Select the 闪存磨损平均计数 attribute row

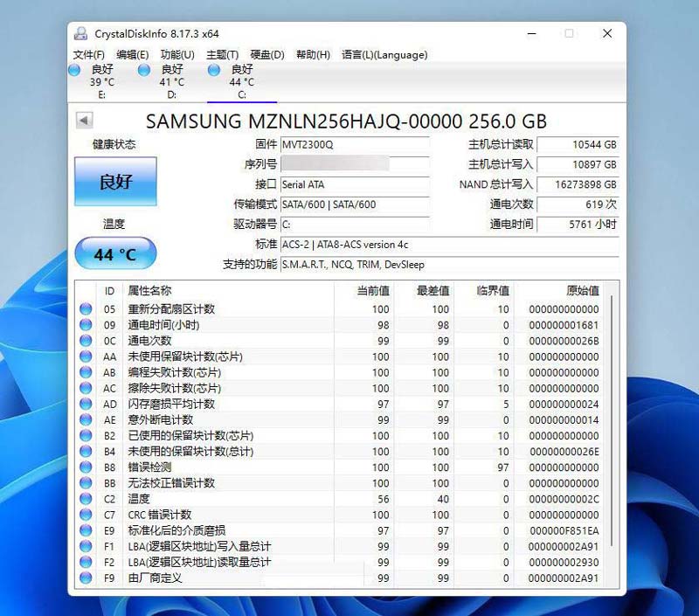coord(171,404)
